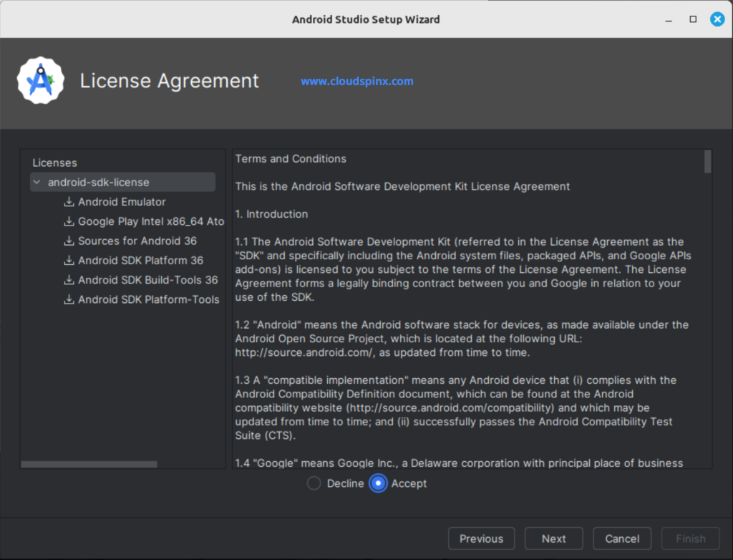Select the Decline radio button
Viewport: 733px width, 560px height.
[313, 483]
